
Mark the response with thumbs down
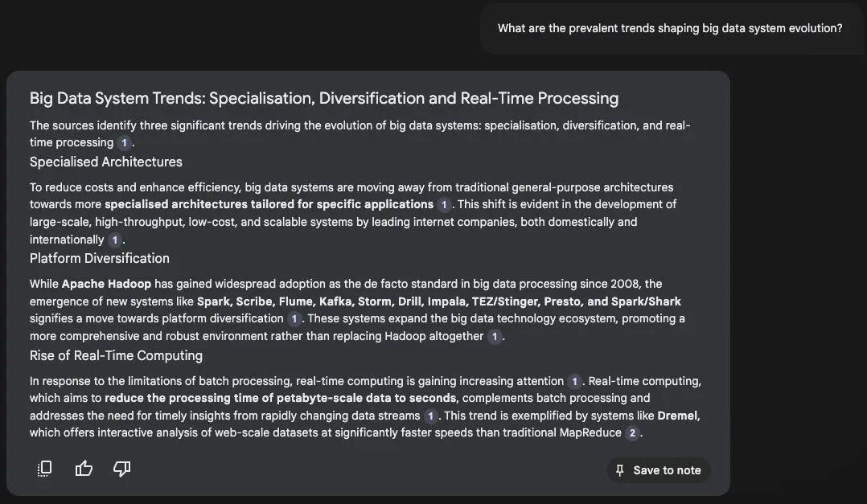tap(121, 469)
